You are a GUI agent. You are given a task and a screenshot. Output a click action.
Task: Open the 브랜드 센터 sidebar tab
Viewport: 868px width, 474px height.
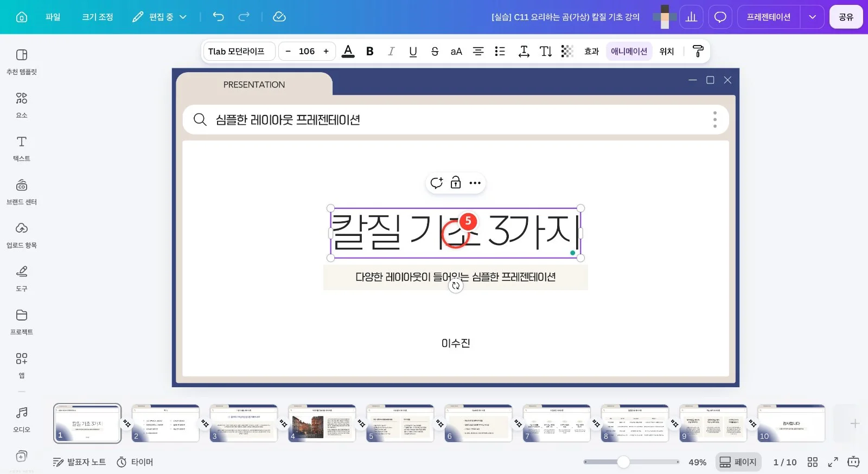click(x=22, y=191)
